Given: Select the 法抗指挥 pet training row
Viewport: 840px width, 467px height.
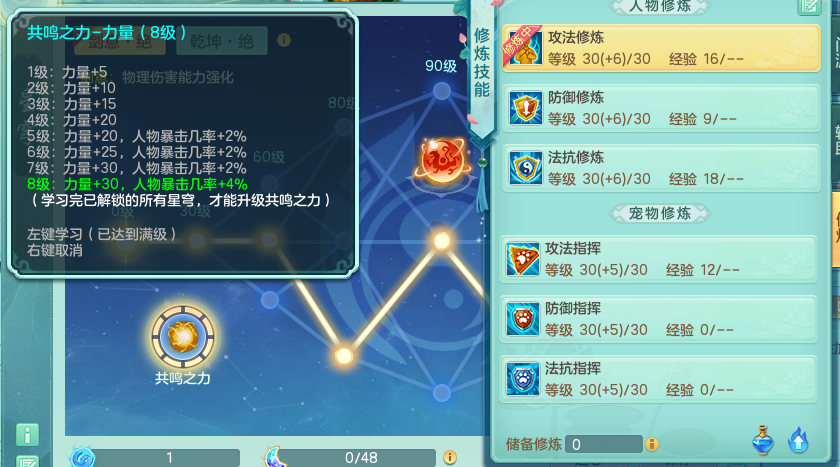Looking at the screenshot, I should (658, 379).
